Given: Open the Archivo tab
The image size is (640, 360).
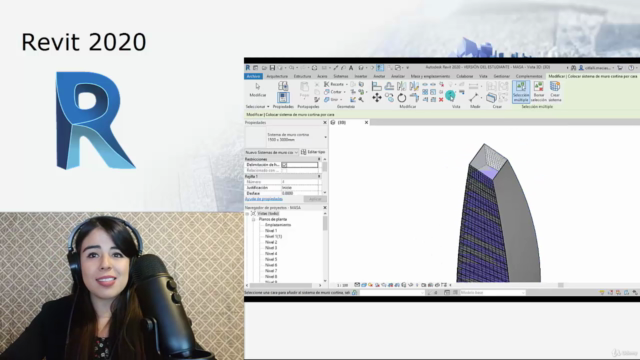Looking at the screenshot, I should (x=253, y=76).
